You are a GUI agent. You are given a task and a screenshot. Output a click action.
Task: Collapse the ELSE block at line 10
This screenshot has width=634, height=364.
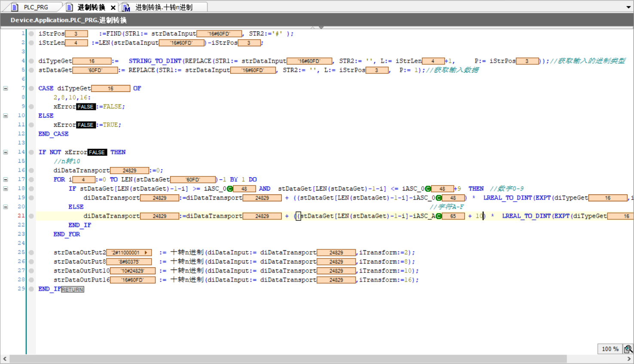(6, 115)
